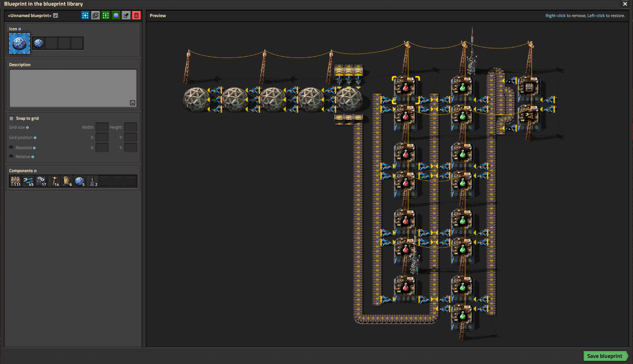Image resolution: width=633 pixels, height=364 pixels.
Task: Click the green upgrade selection icon
Action: pyautogui.click(x=106, y=15)
